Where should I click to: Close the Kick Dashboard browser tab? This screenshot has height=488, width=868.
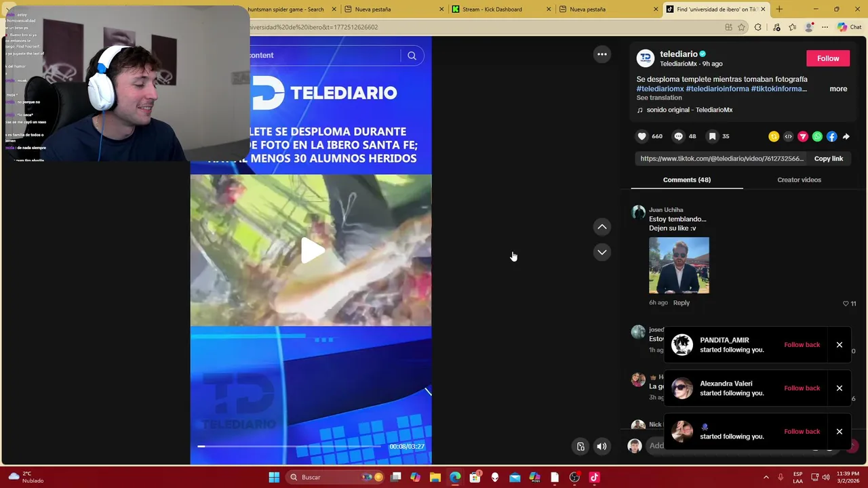pos(549,9)
